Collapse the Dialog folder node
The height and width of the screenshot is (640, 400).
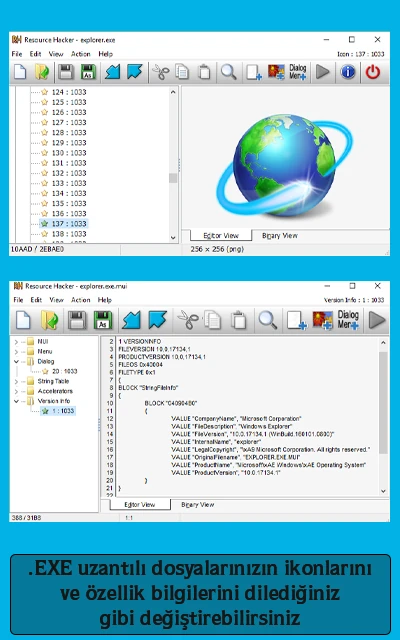pyautogui.click(x=16, y=362)
